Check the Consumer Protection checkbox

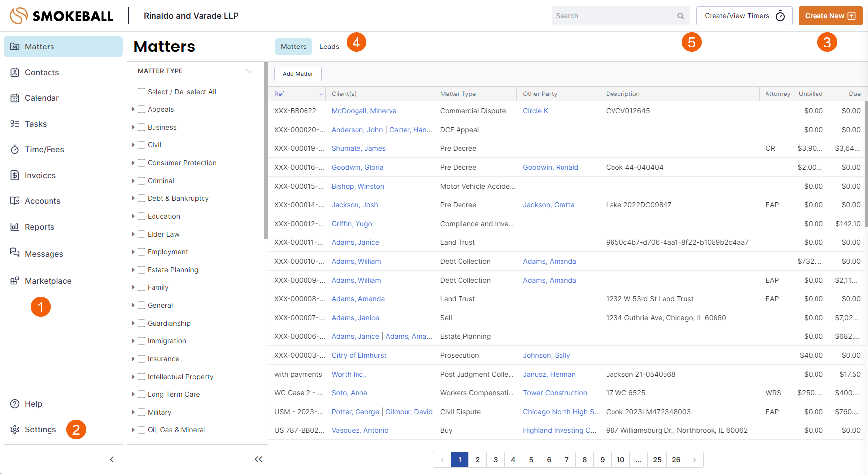[141, 163]
